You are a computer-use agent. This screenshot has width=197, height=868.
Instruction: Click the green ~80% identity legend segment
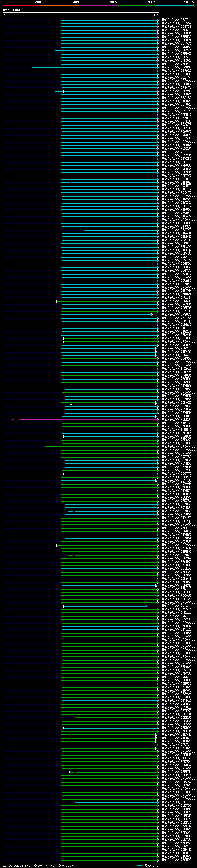pos(137,6)
